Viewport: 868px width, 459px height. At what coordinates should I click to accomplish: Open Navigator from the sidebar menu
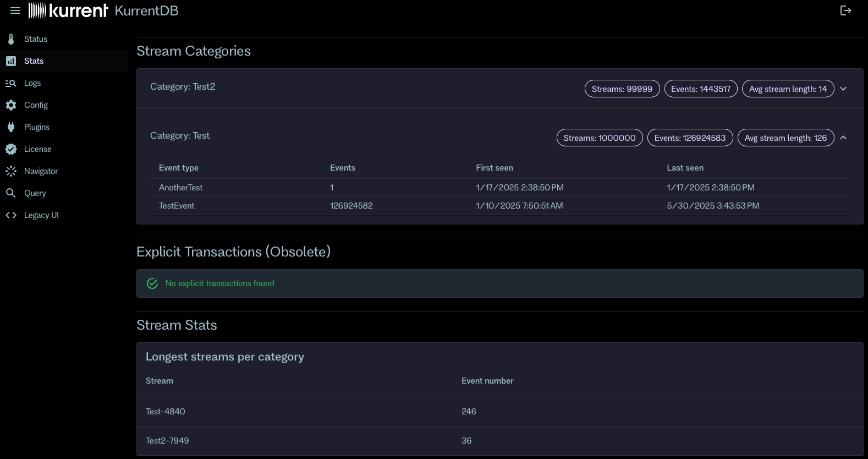click(41, 171)
